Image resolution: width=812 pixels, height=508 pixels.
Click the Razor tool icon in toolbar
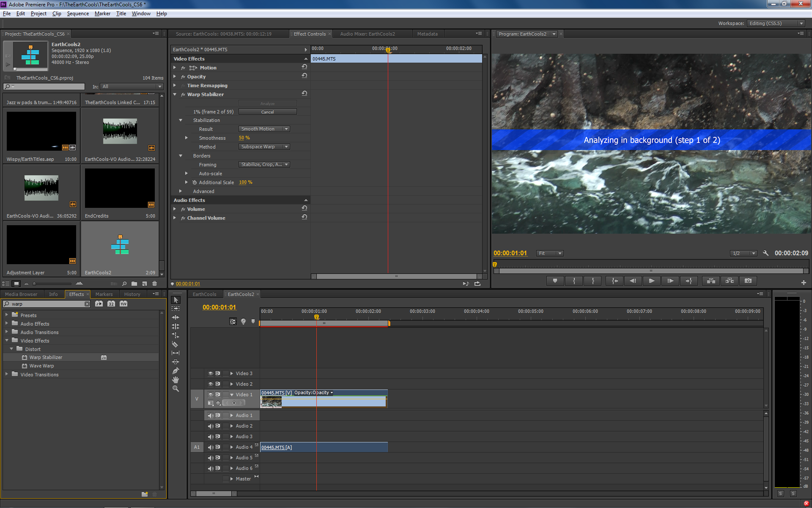click(x=176, y=345)
